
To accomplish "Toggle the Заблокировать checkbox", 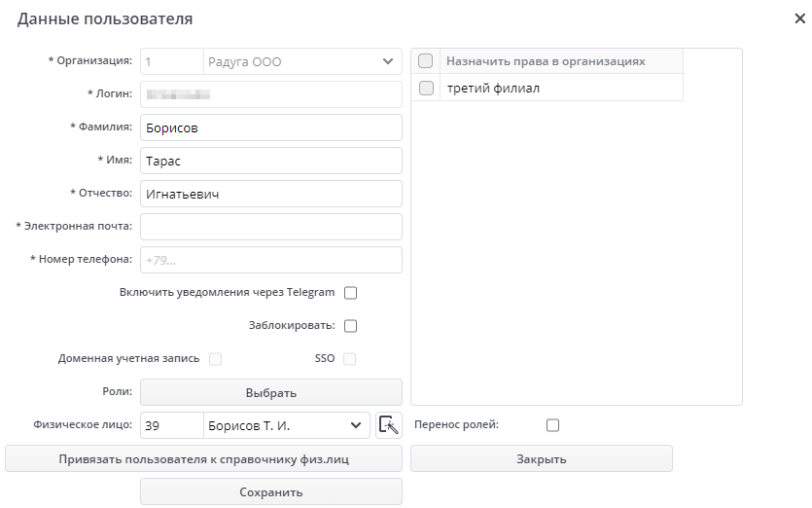I will click(x=351, y=326).
